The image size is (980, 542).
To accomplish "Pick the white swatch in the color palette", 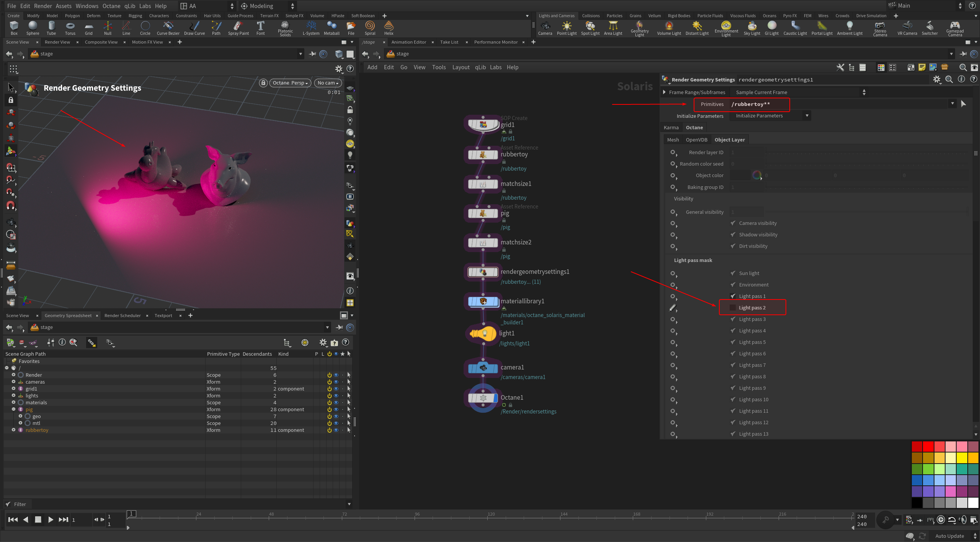I will coord(973,502).
